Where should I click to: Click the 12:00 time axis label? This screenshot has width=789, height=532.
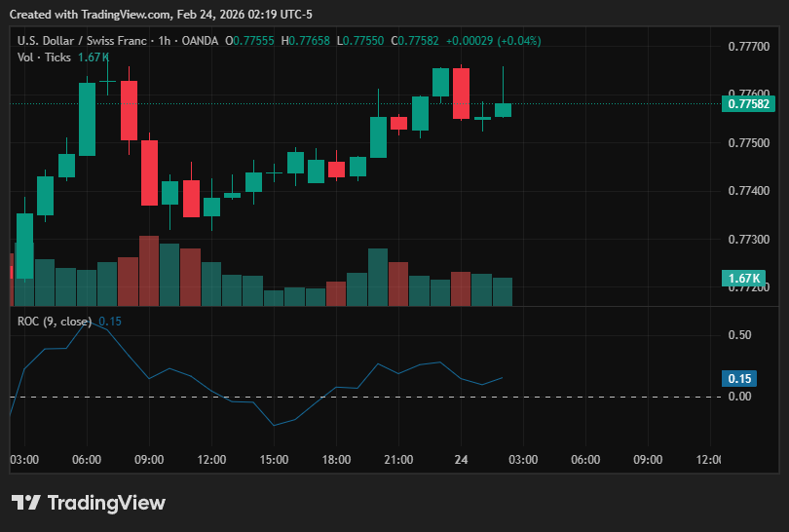[211, 460]
